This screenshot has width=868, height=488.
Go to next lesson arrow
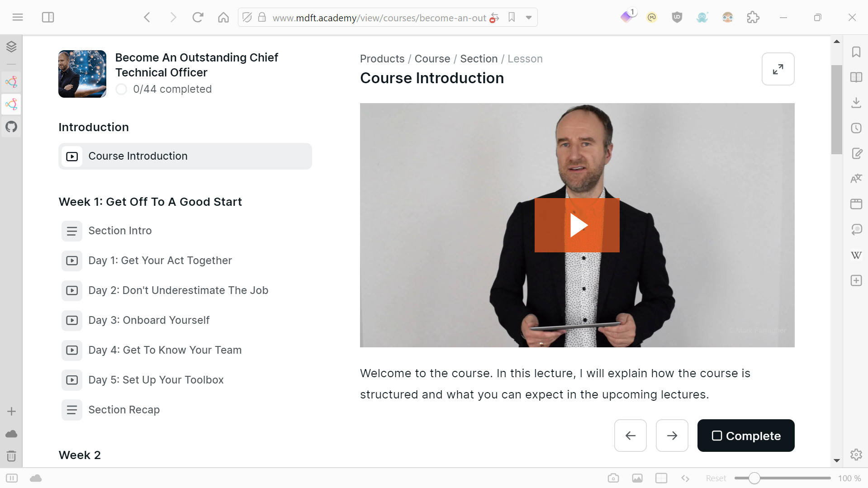click(x=672, y=436)
